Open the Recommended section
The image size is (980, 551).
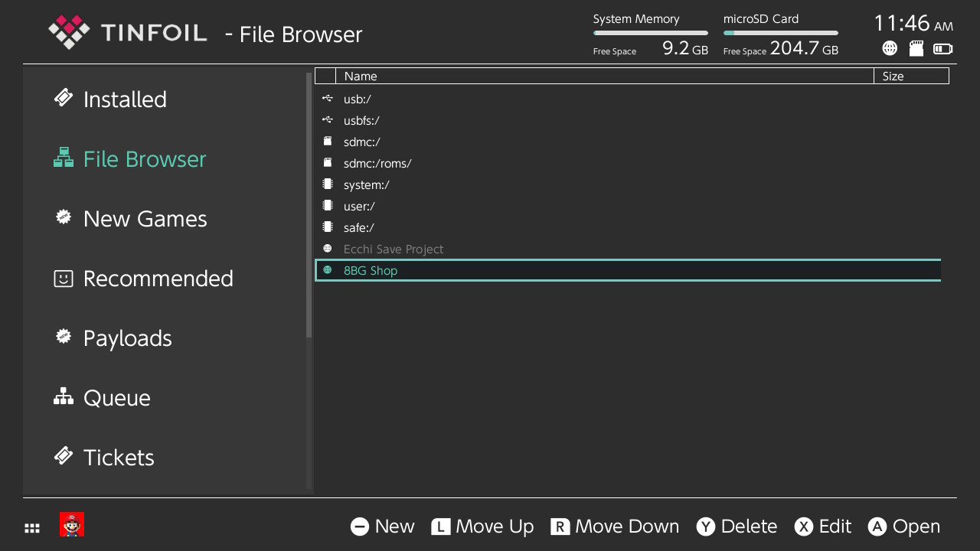click(x=158, y=278)
